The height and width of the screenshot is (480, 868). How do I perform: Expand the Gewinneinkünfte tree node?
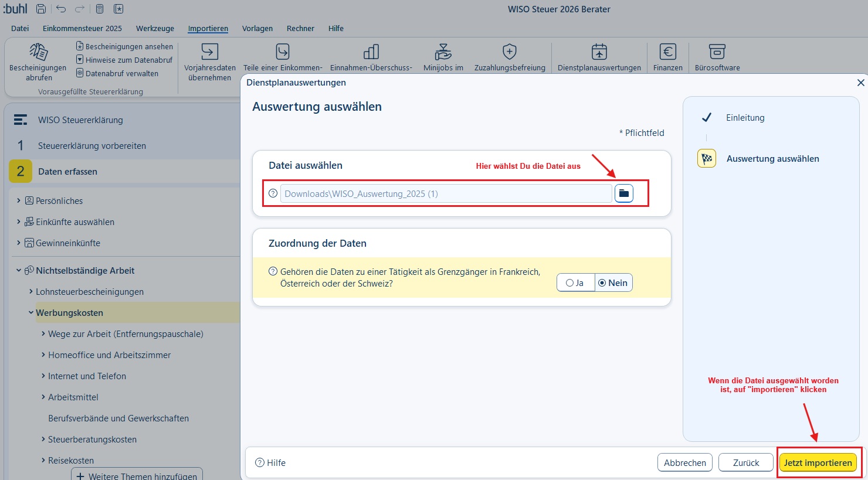point(19,243)
